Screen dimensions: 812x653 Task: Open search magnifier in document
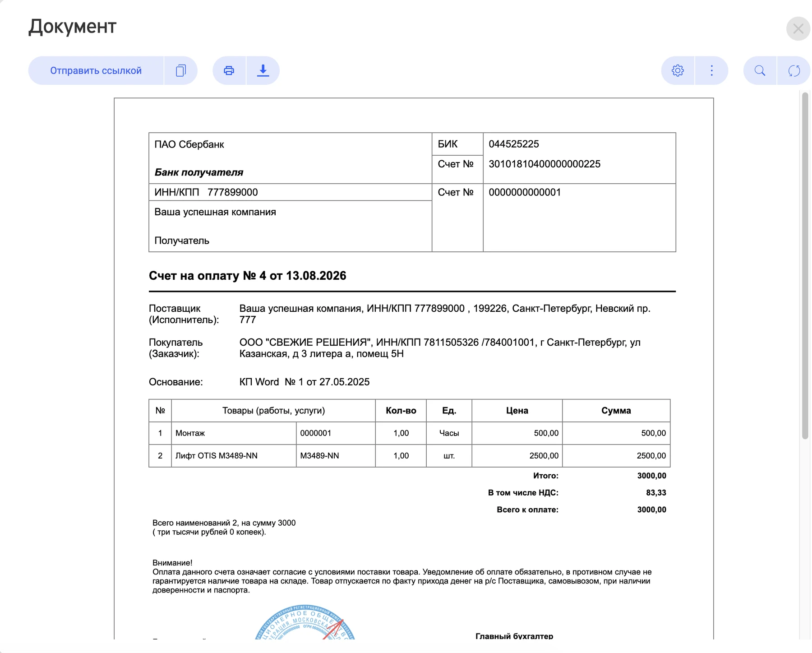point(760,70)
